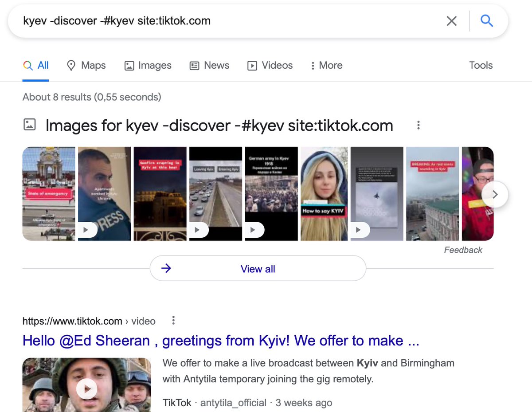Open the three-dot menu beside Images heading
This screenshot has width=532, height=412.
(418, 126)
